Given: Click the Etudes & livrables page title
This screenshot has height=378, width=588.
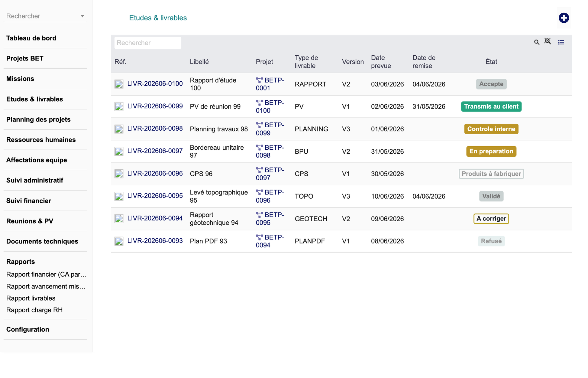Looking at the screenshot, I should (158, 18).
